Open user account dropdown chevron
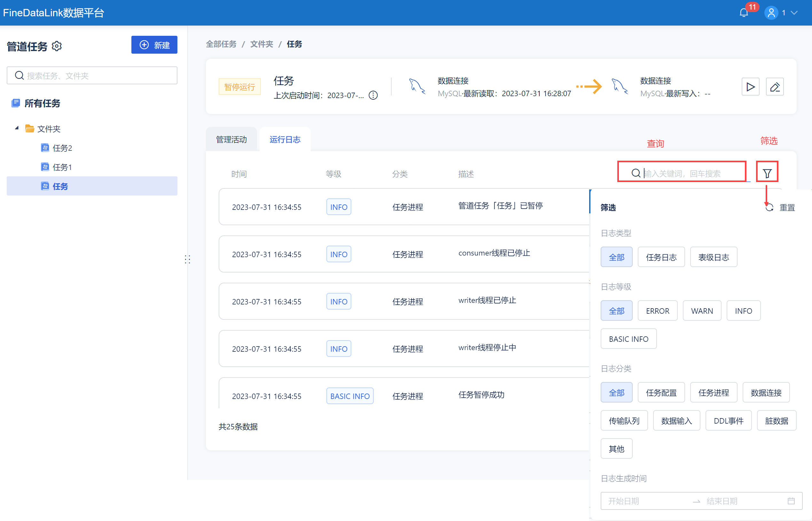The image size is (812, 521). [x=794, y=13]
